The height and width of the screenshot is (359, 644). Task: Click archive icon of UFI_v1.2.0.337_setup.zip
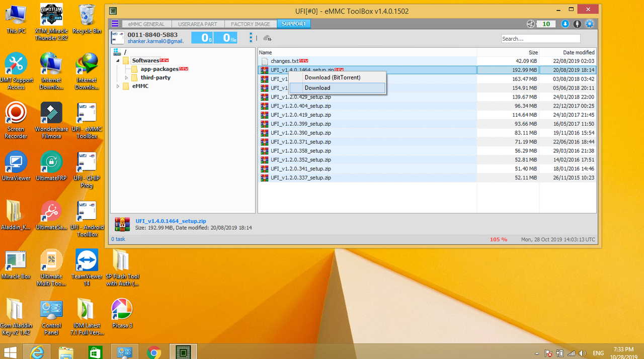[264, 178]
